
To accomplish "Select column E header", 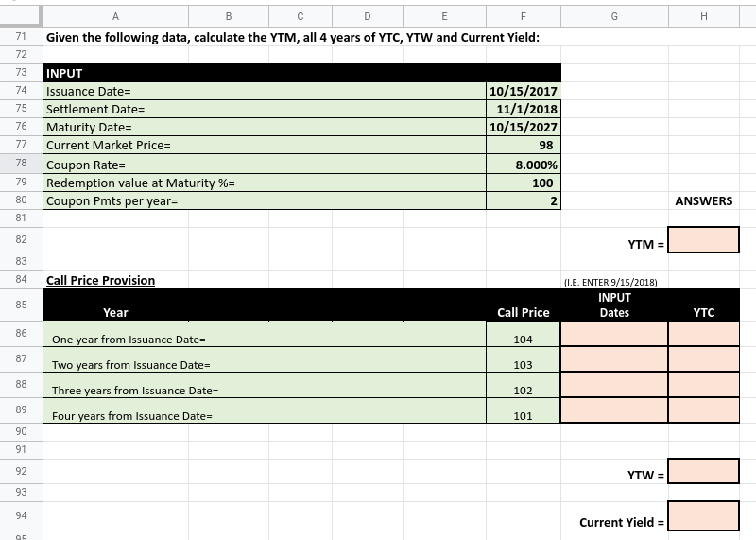I will click(444, 16).
